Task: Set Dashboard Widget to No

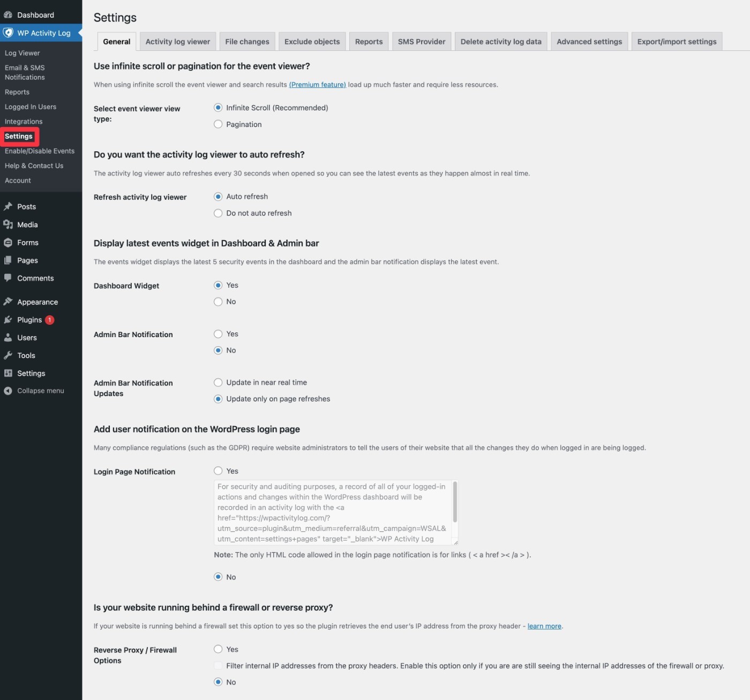Action: click(x=218, y=302)
